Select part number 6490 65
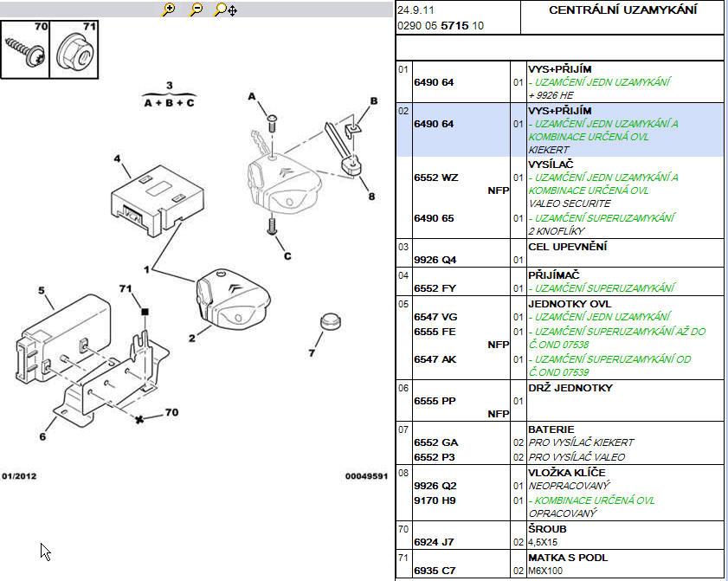The image size is (728, 581). [x=434, y=218]
